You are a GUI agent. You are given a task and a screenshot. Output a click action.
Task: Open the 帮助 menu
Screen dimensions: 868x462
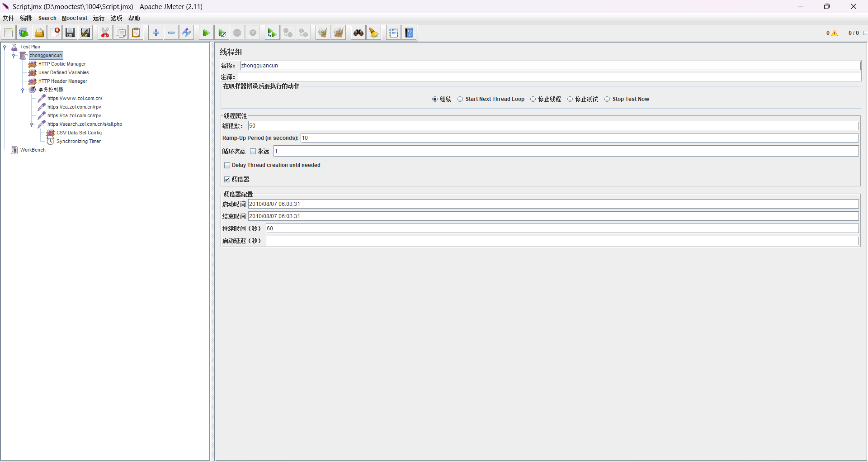(x=134, y=18)
